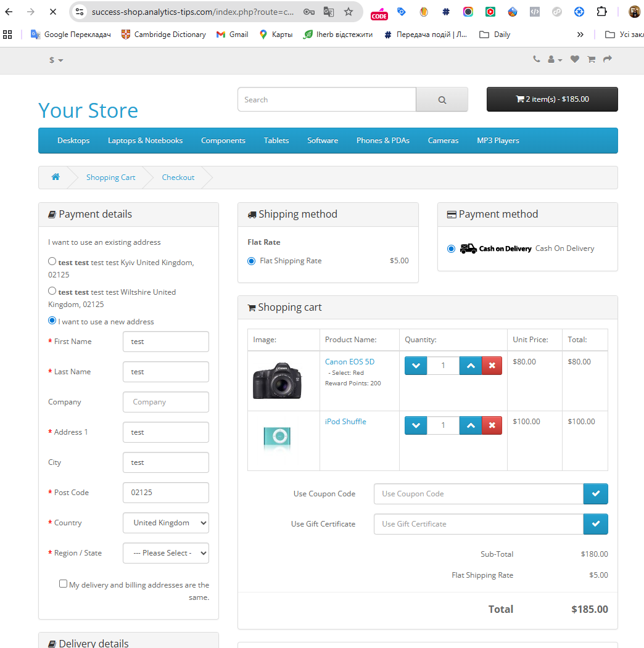Select existing address in Wiltshire
Image resolution: width=644 pixels, height=648 pixels.
pos(52,292)
